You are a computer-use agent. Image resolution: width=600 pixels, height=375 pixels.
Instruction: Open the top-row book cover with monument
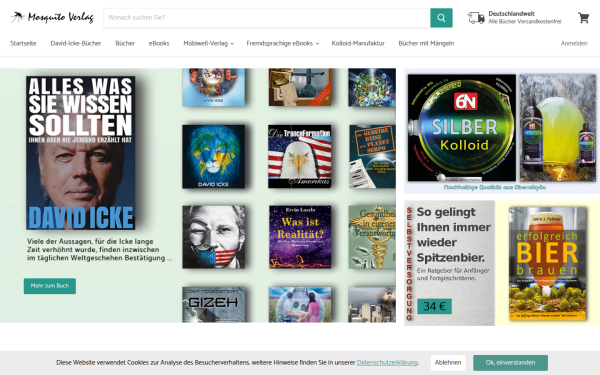tap(300, 87)
